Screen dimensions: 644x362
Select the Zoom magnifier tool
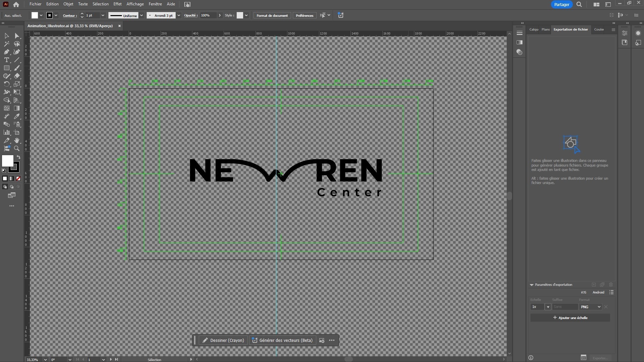coord(17,148)
